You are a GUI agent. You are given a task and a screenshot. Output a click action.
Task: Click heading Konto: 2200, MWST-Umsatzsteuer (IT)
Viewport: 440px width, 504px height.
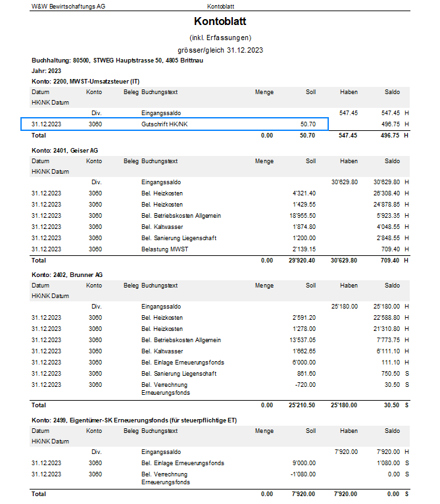tap(86, 82)
